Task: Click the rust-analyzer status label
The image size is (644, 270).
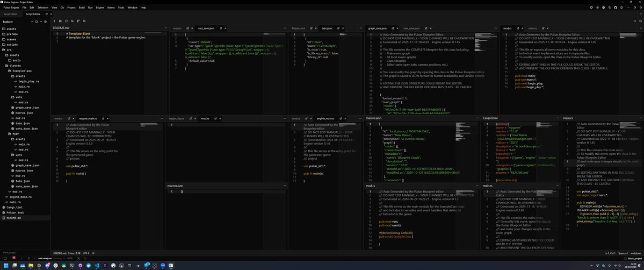Action: (x=45, y=259)
